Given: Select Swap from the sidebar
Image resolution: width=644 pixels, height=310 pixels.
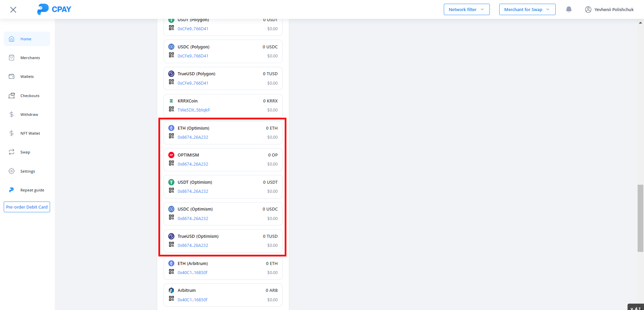Looking at the screenshot, I should [25, 152].
